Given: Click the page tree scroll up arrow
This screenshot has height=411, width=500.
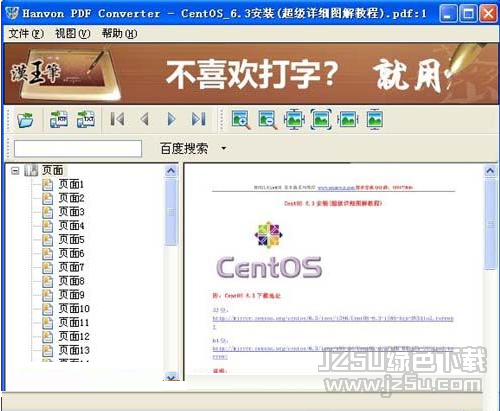Looking at the screenshot, I should point(171,171).
